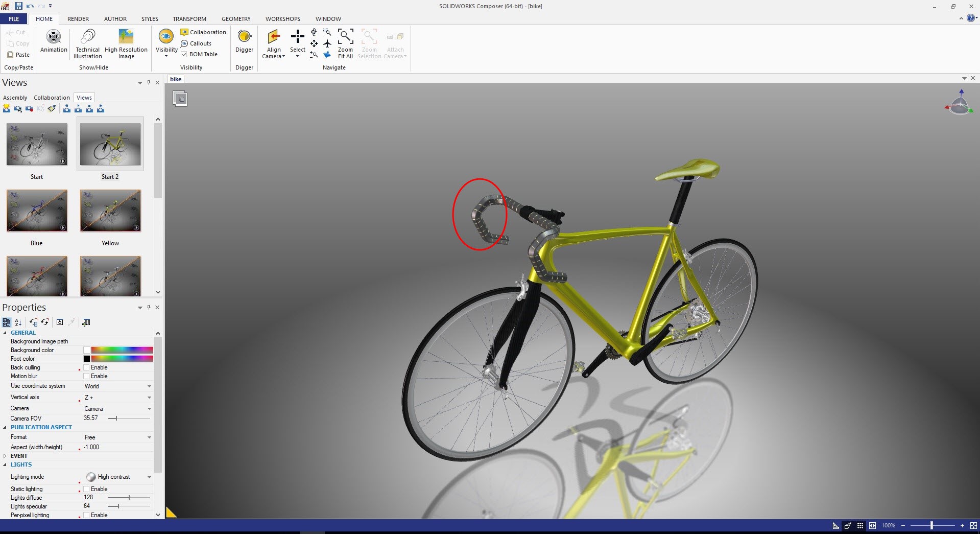This screenshot has width=980, height=534.
Task: Switch to the Assembly panel tab
Action: [15, 98]
